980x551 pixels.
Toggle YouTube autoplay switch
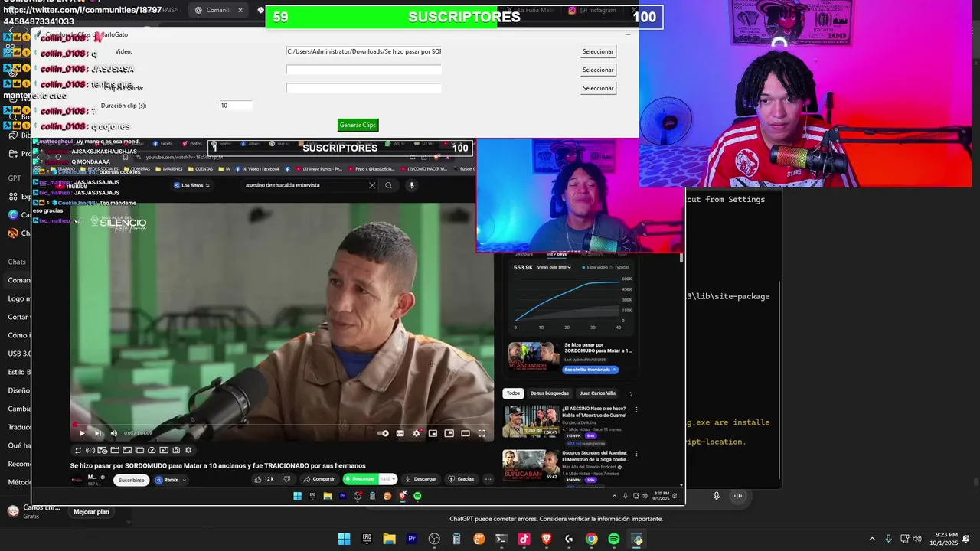(x=383, y=433)
